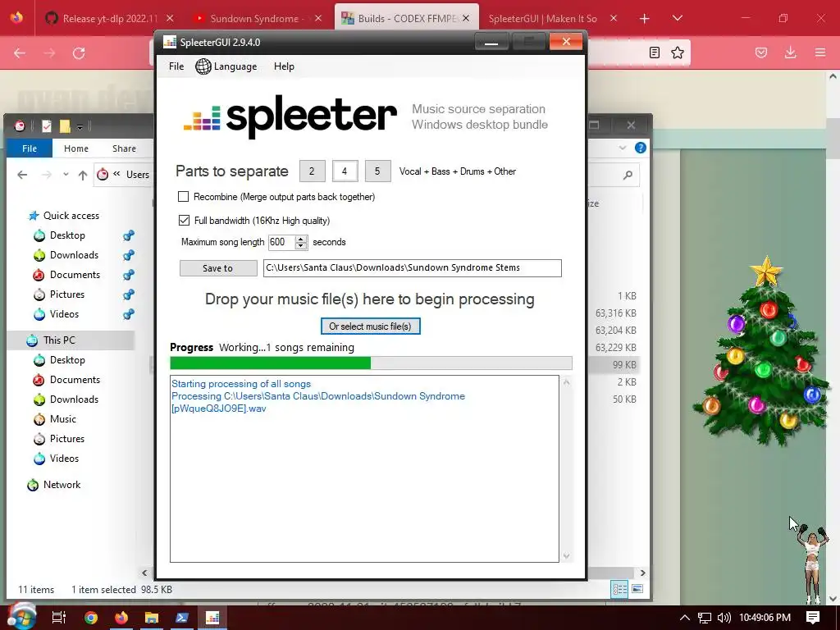Switch Explorer to large icons view
The width and height of the screenshot is (840, 630).
637,589
